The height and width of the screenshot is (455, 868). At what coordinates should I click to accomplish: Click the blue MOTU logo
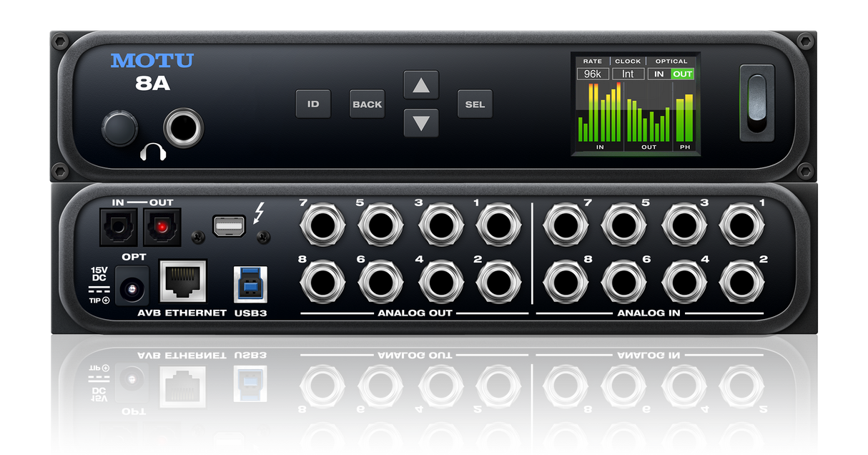[x=152, y=61]
